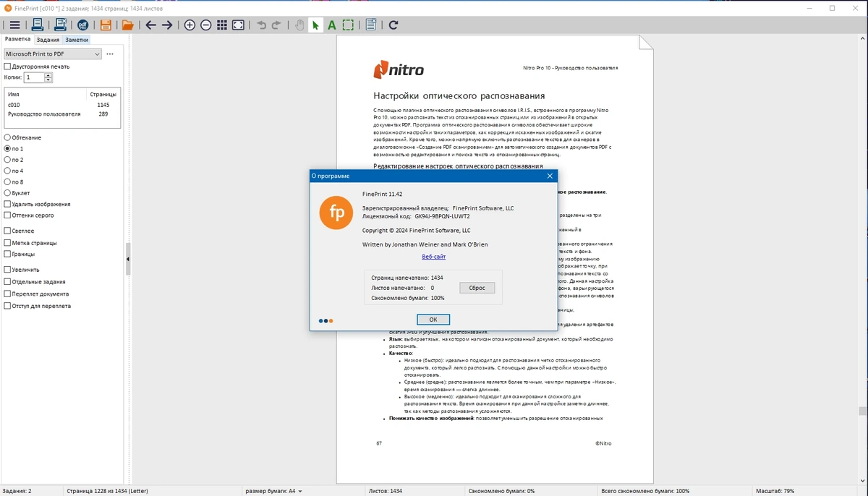This screenshot has height=496, width=868.
Task: Check Переплет документа option
Action: click(36, 294)
